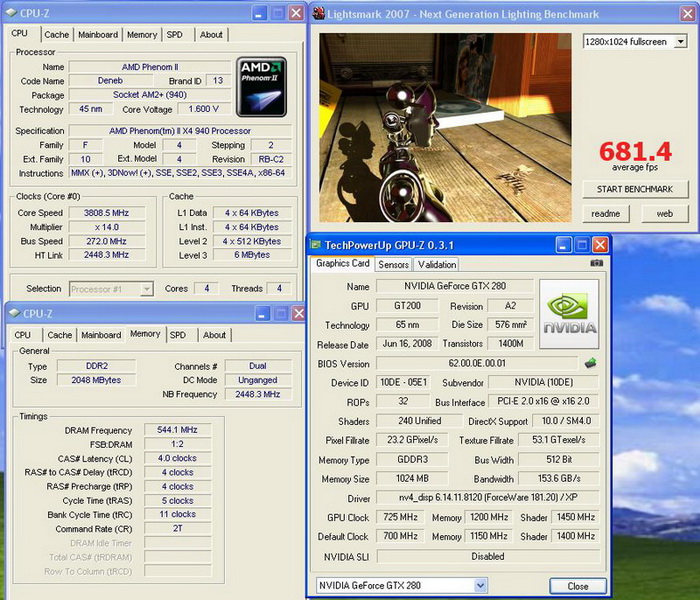Open About tab in lower CPU-Z window
Viewport: 700px width, 600px height.
(x=214, y=335)
